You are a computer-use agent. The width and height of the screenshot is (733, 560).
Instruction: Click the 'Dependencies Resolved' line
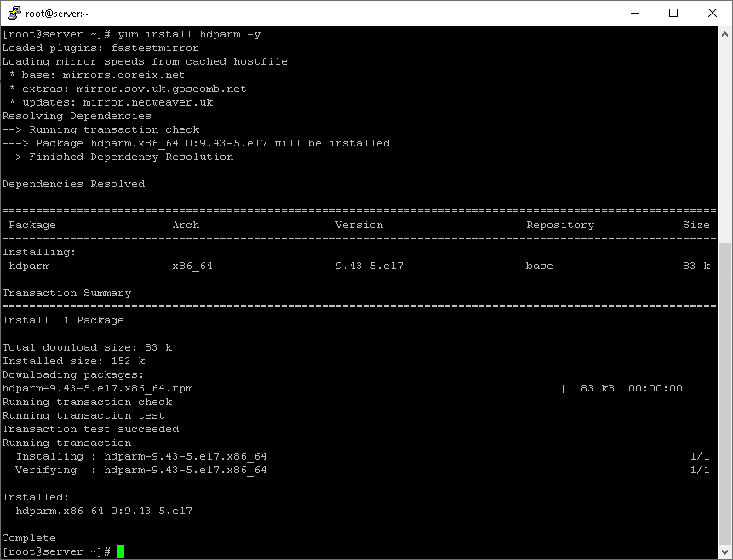[73, 184]
